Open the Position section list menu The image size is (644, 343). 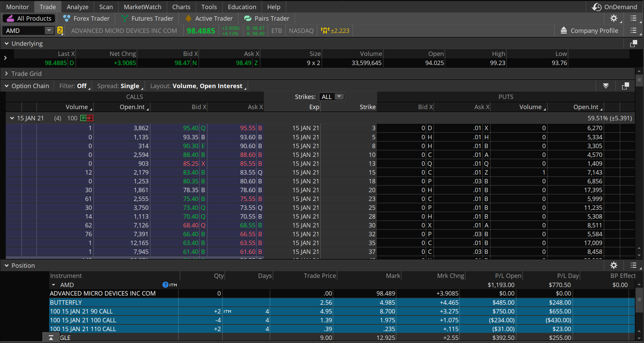[633, 265]
